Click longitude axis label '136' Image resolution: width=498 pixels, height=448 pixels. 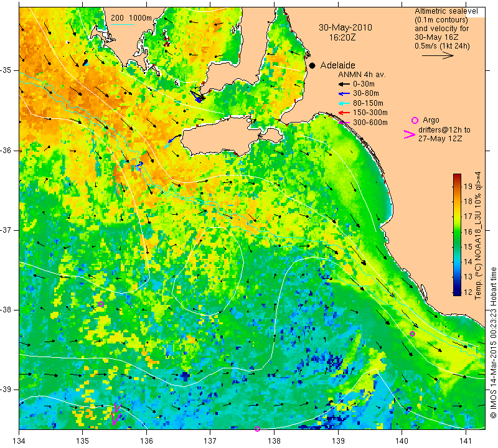pyautogui.click(x=146, y=441)
